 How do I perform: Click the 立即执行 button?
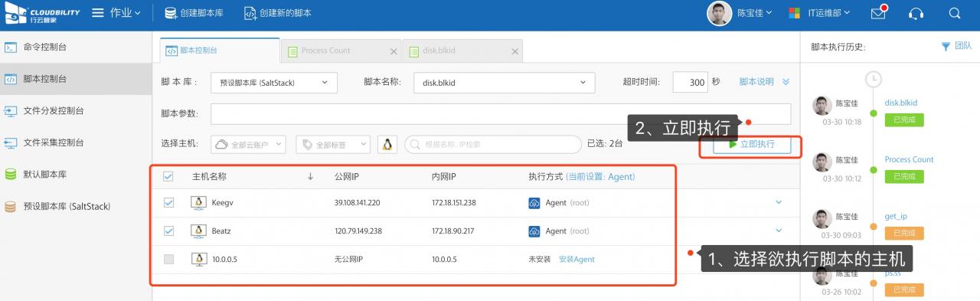[x=752, y=144]
